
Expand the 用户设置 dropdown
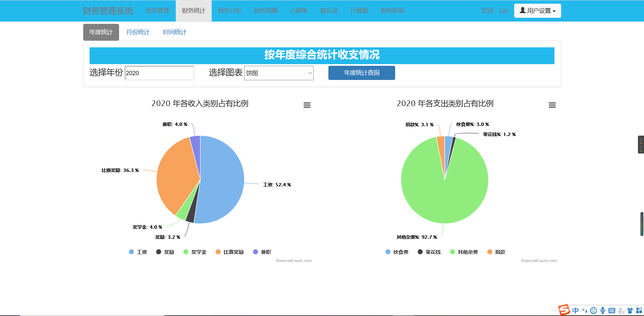pos(537,10)
